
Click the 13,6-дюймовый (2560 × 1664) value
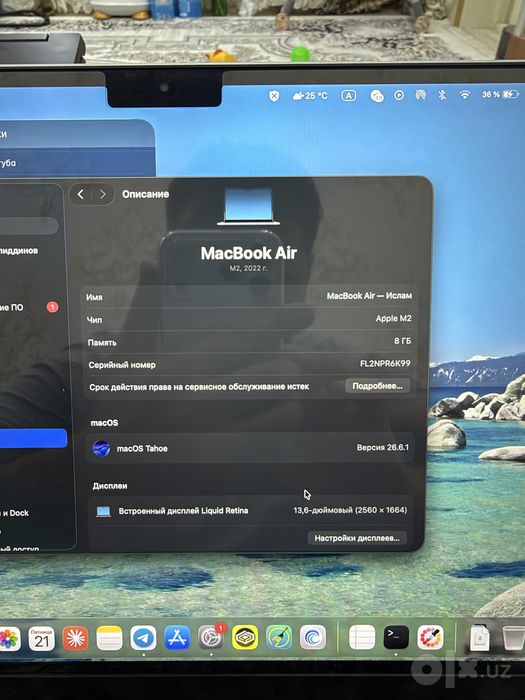[350, 510]
